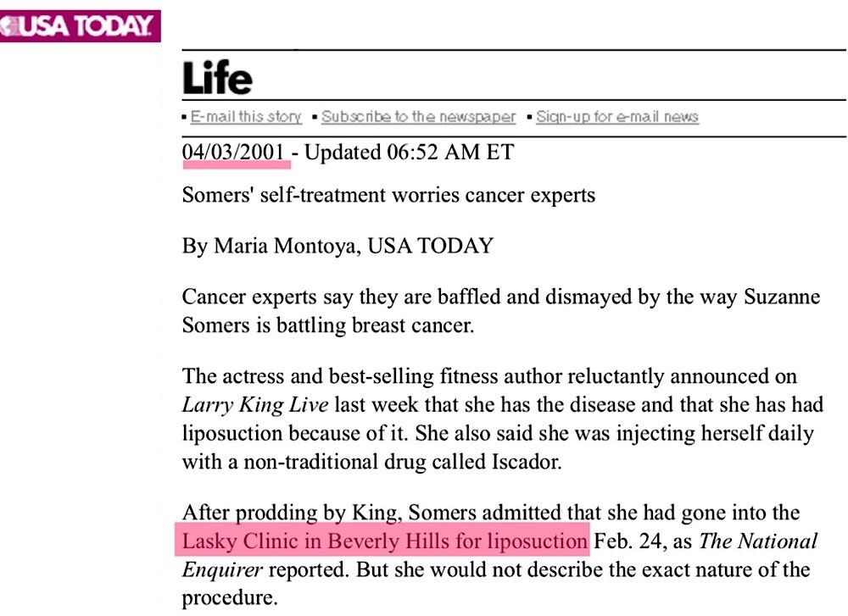Click the bullet before E-mail this story

pyautogui.click(x=186, y=118)
